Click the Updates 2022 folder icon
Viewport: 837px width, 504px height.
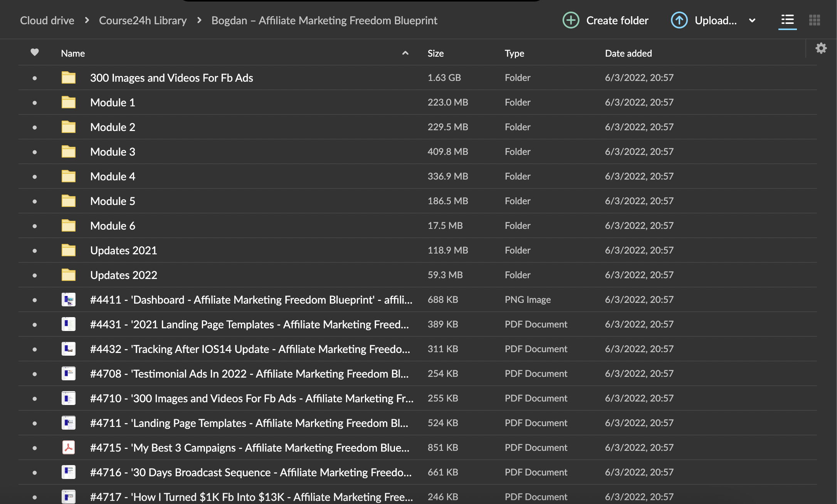click(69, 275)
